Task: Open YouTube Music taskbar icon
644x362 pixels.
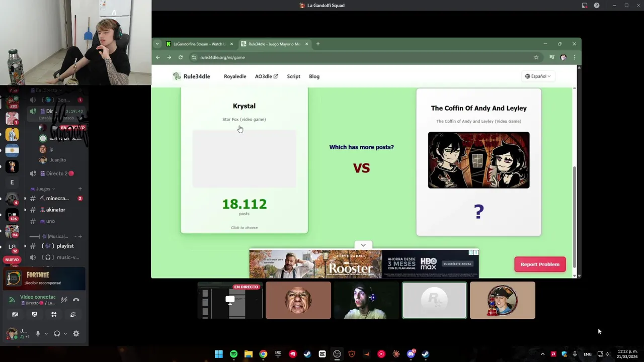Action: pyautogui.click(x=381, y=354)
